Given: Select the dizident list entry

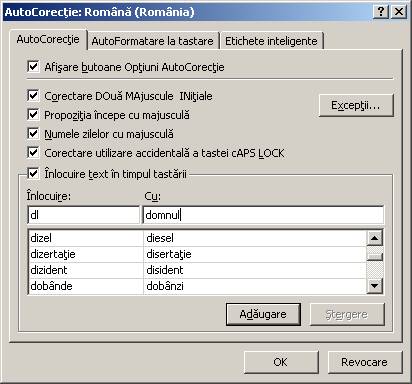Looking at the screenshot, I should (197, 270).
